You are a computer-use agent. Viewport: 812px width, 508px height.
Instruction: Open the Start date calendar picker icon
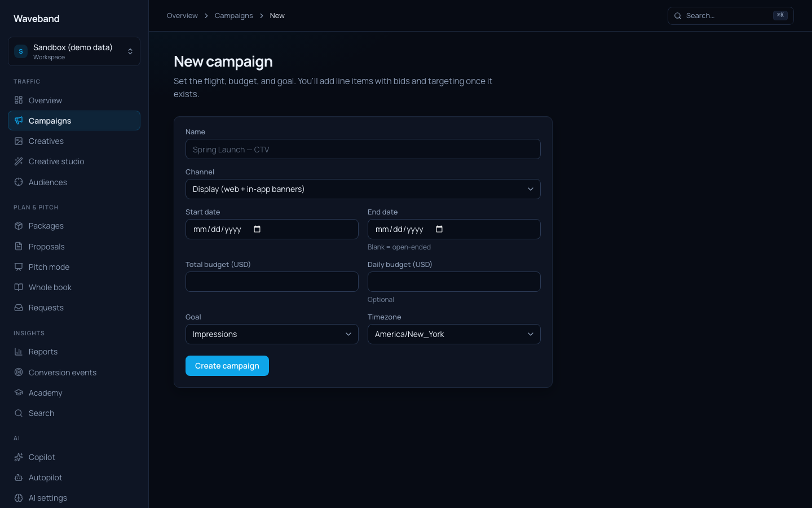257,229
